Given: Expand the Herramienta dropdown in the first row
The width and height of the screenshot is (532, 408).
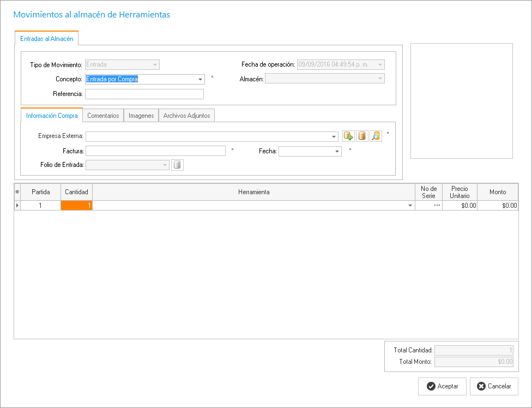Looking at the screenshot, I should tap(410, 206).
